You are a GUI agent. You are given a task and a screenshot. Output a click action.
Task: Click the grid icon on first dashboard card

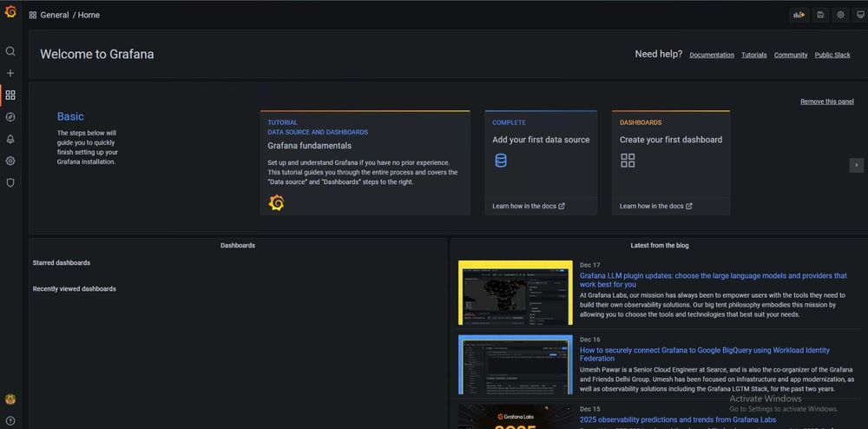tap(628, 161)
